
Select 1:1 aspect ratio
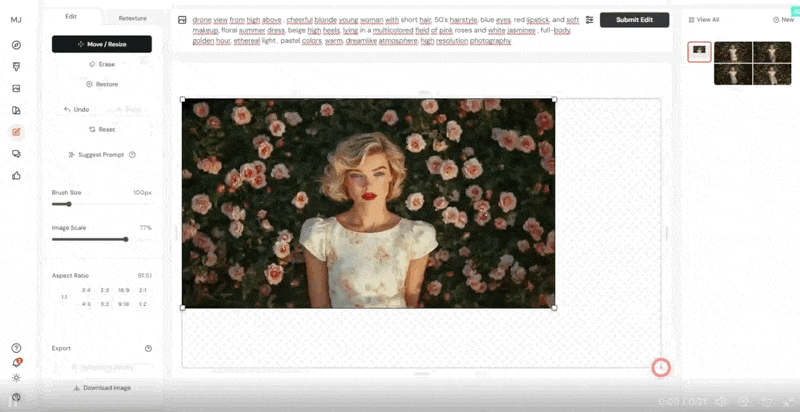[64, 297]
